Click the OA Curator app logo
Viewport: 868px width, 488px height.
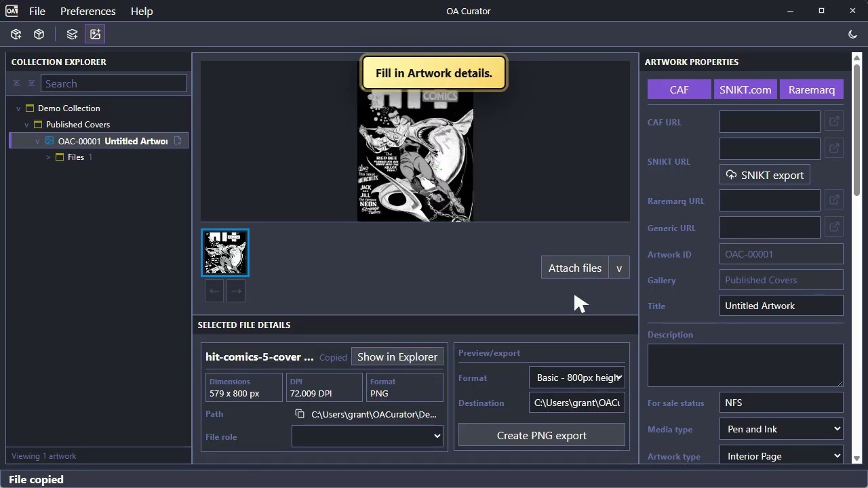[12, 11]
